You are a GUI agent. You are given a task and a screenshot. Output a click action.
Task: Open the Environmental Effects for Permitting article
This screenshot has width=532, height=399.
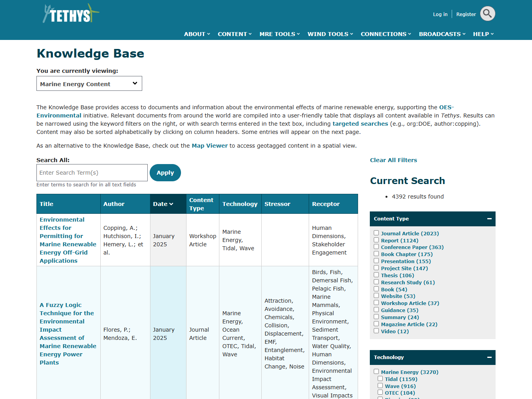[x=68, y=240]
